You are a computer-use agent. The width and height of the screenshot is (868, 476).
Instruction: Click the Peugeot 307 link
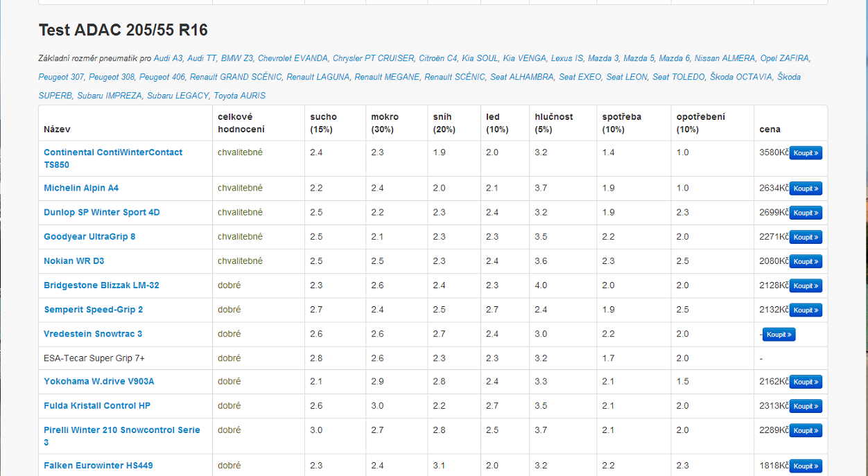click(61, 77)
